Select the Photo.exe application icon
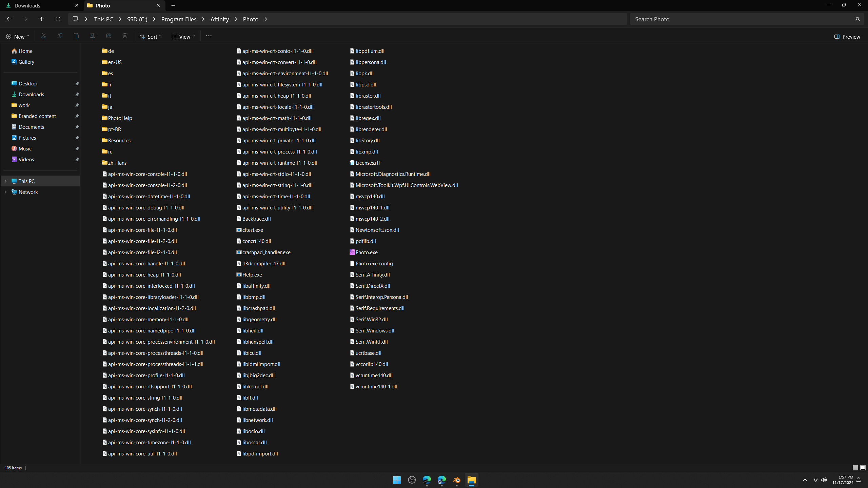The width and height of the screenshot is (868, 488). [x=352, y=252]
